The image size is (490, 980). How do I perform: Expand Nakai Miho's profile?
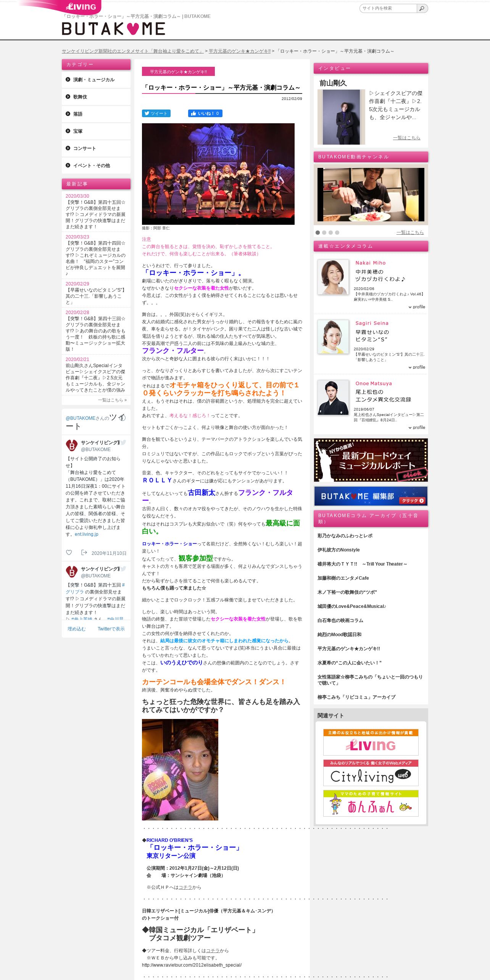[417, 307]
